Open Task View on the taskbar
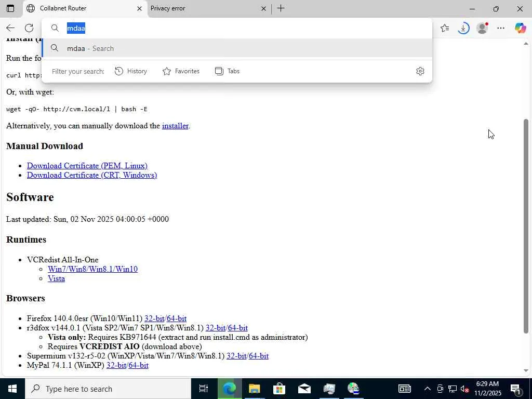This screenshot has width=532, height=399. coord(204,389)
